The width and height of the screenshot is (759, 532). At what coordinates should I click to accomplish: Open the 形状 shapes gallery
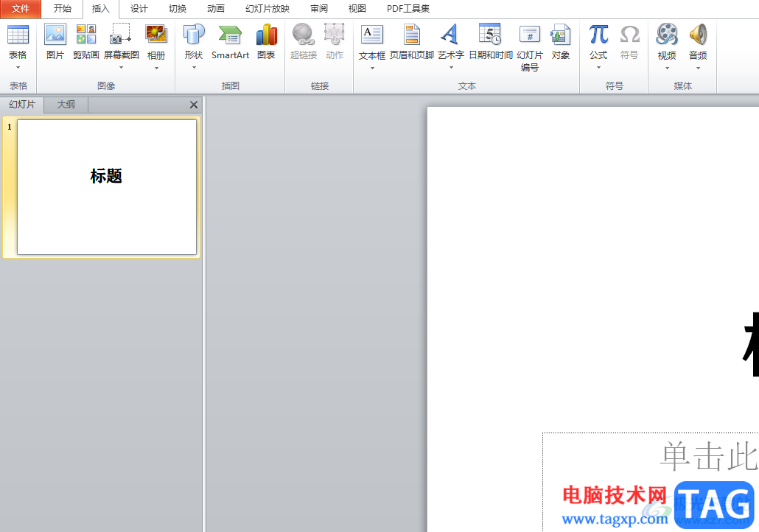pos(194,35)
